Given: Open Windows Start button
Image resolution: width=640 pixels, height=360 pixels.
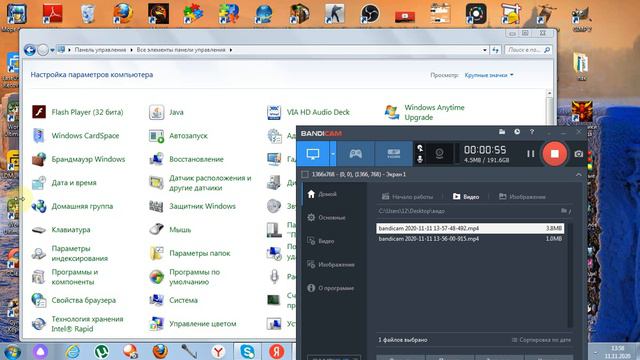Looking at the screenshot, I should point(12,351).
